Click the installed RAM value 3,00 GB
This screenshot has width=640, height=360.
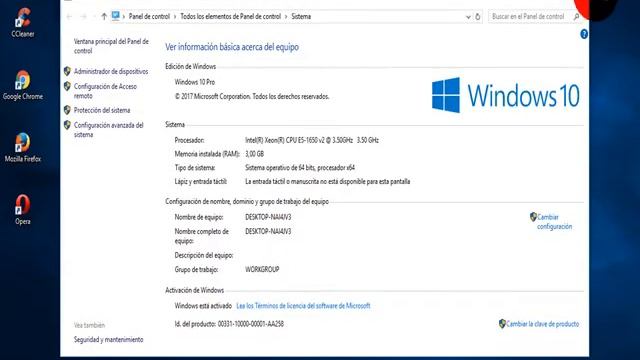click(254, 154)
